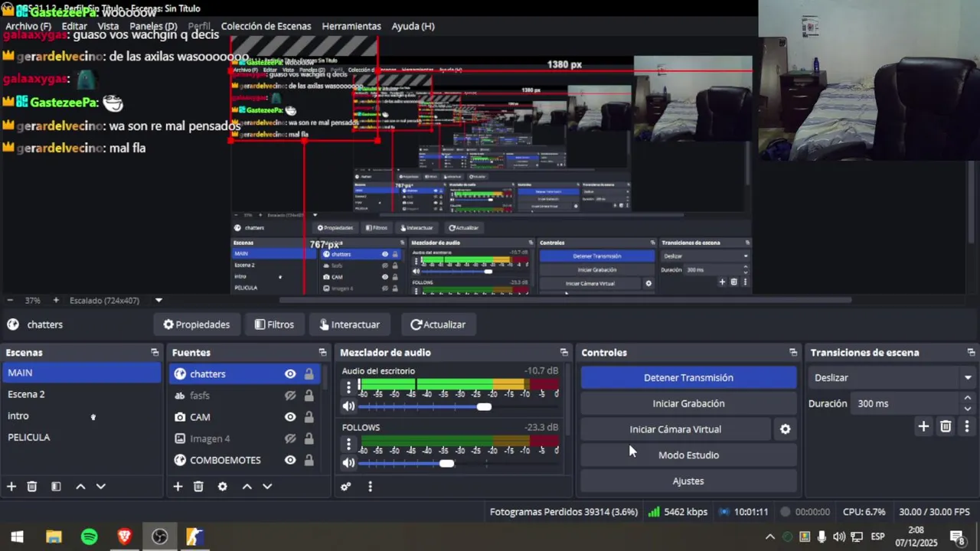Mute the FOLLOWS audio channel

(x=348, y=463)
